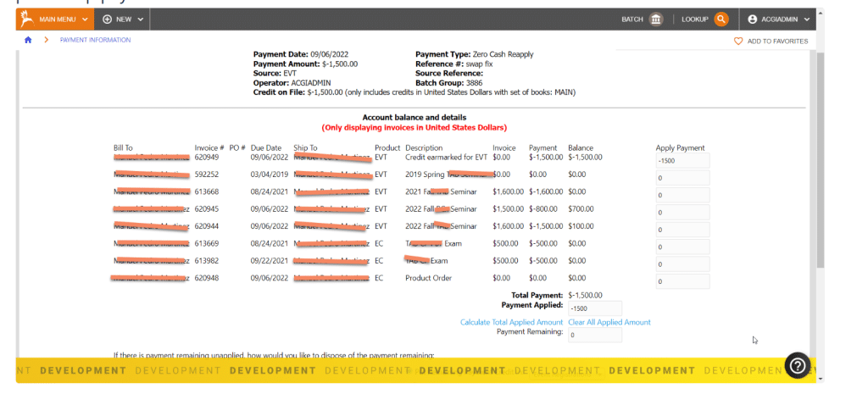Click the Payment Applied input field
This screenshot has width=868, height=394.
(x=594, y=308)
